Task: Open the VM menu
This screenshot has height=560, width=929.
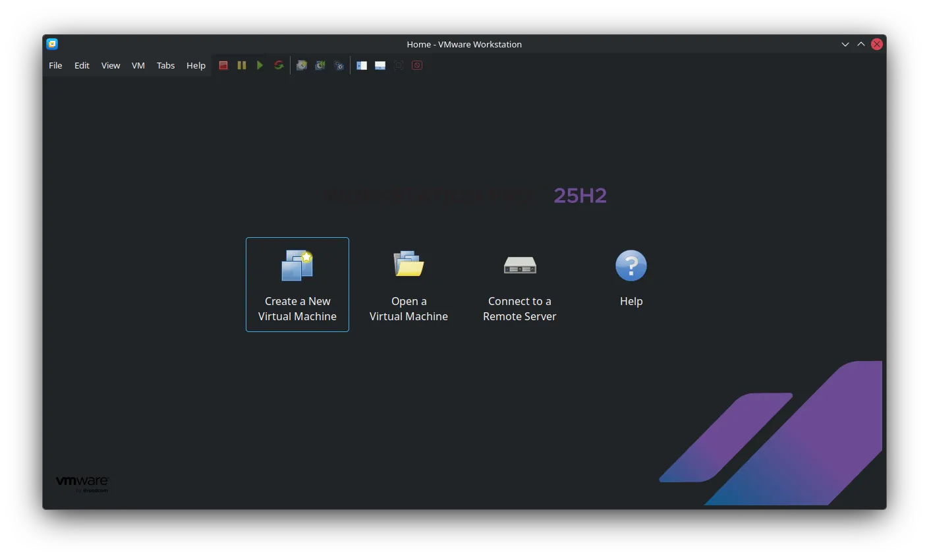Action: click(x=138, y=65)
